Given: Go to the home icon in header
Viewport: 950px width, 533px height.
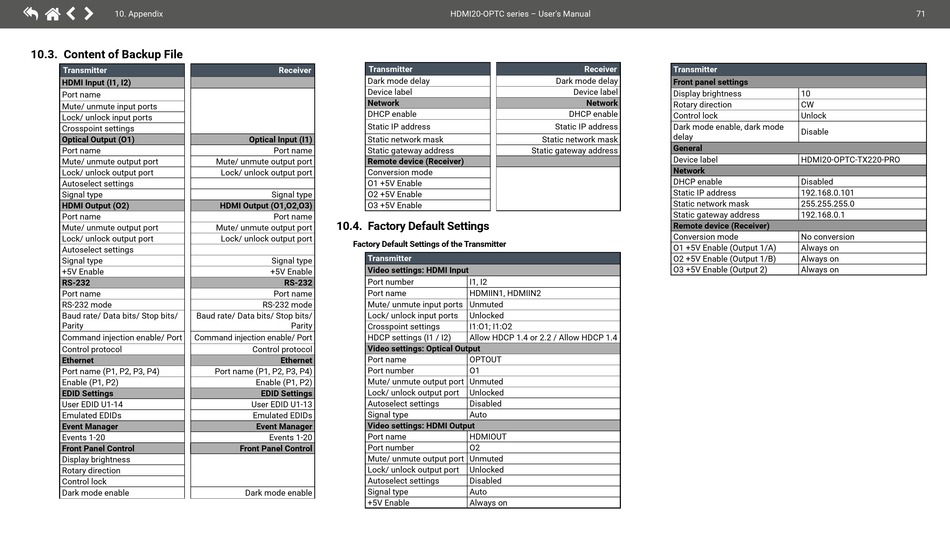Looking at the screenshot, I should [53, 13].
